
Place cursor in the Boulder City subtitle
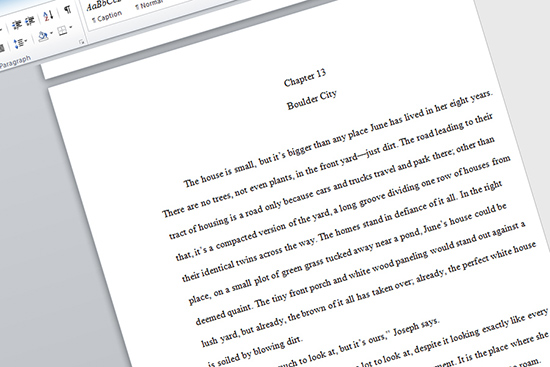coord(312,100)
